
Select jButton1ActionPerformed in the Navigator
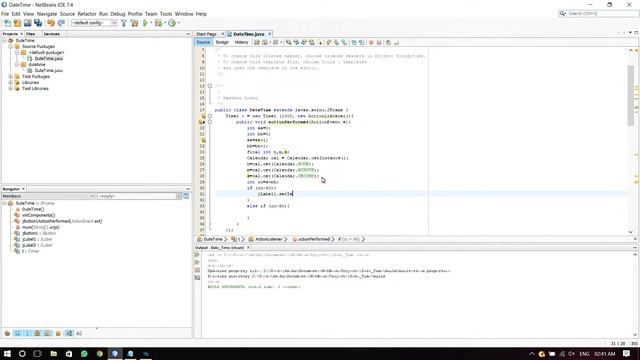point(62,221)
